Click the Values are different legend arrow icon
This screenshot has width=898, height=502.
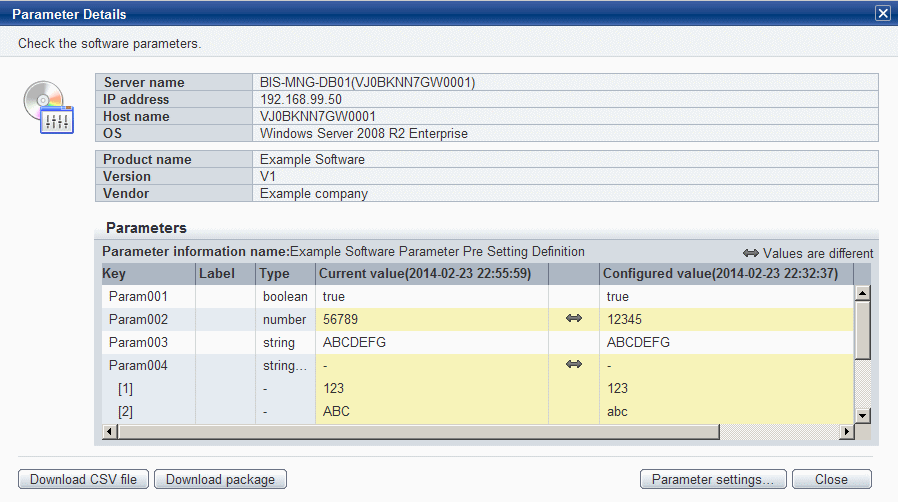(751, 253)
